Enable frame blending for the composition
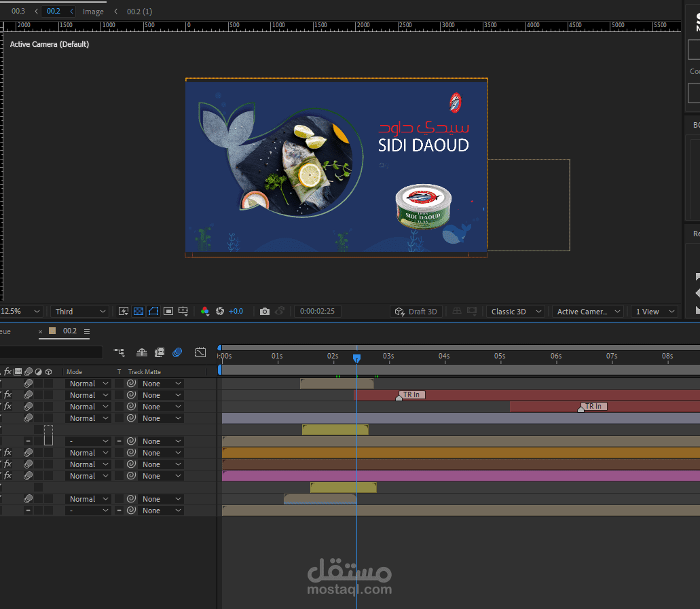 160,352
